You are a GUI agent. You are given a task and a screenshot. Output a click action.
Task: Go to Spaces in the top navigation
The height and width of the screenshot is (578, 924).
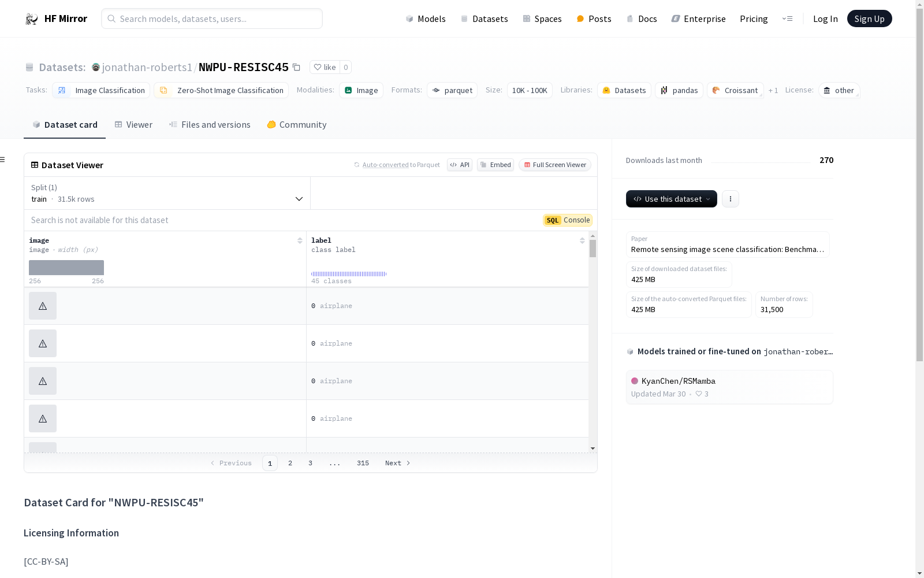click(542, 19)
